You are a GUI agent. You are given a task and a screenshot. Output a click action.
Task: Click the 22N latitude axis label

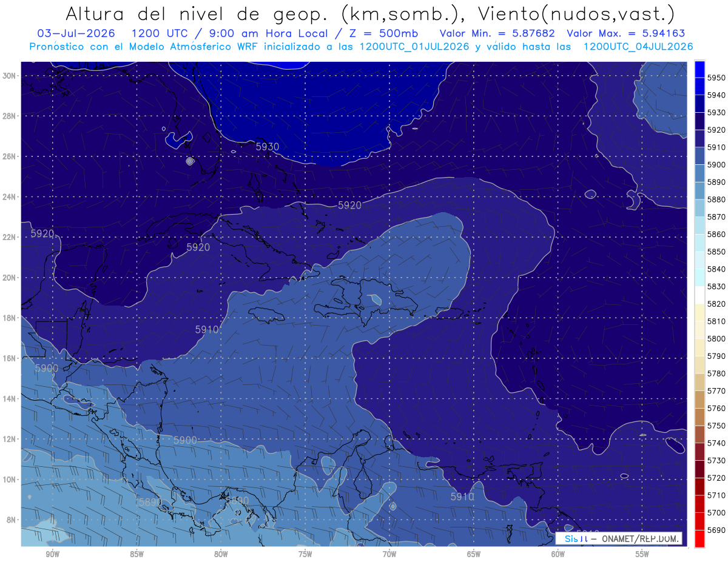(10, 237)
